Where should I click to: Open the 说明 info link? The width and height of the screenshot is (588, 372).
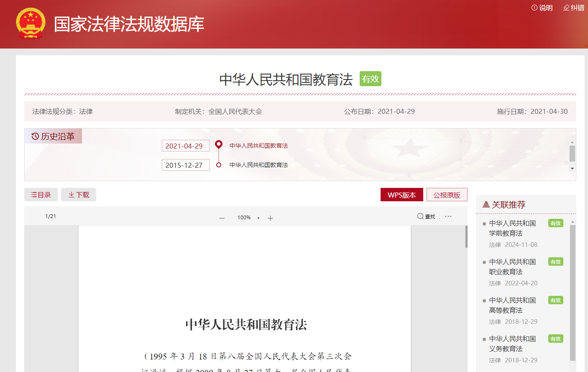(542, 8)
